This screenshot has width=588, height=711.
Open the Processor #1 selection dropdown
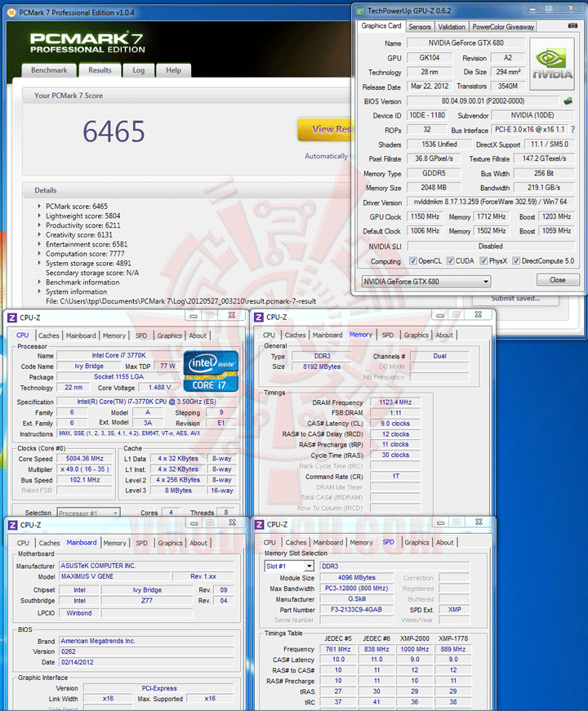click(x=89, y=513)
